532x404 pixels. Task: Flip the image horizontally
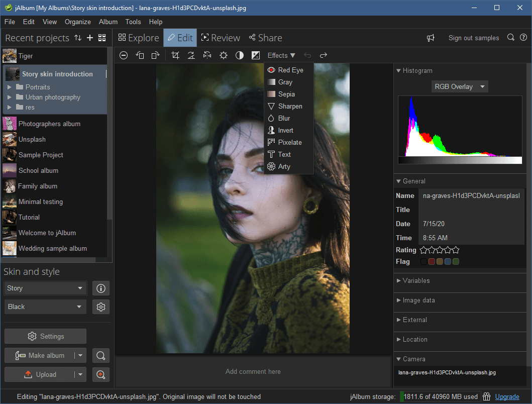pos(207,55)
